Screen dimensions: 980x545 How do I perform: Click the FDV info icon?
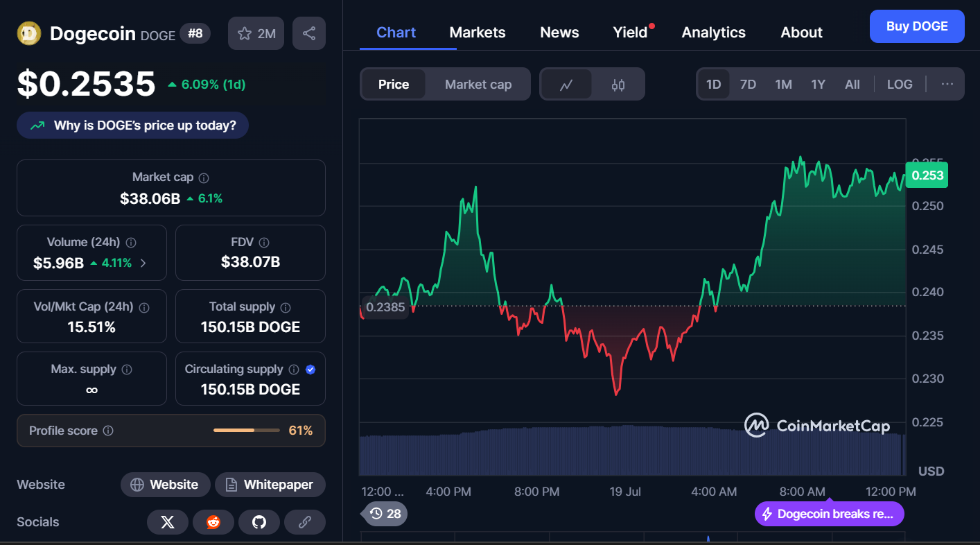click(x=263, y=243)
